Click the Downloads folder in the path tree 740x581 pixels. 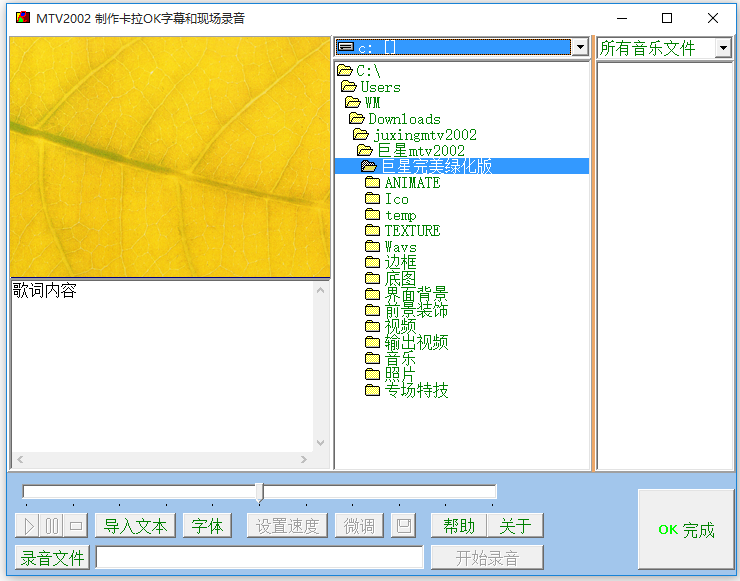[x=404, y=119]
